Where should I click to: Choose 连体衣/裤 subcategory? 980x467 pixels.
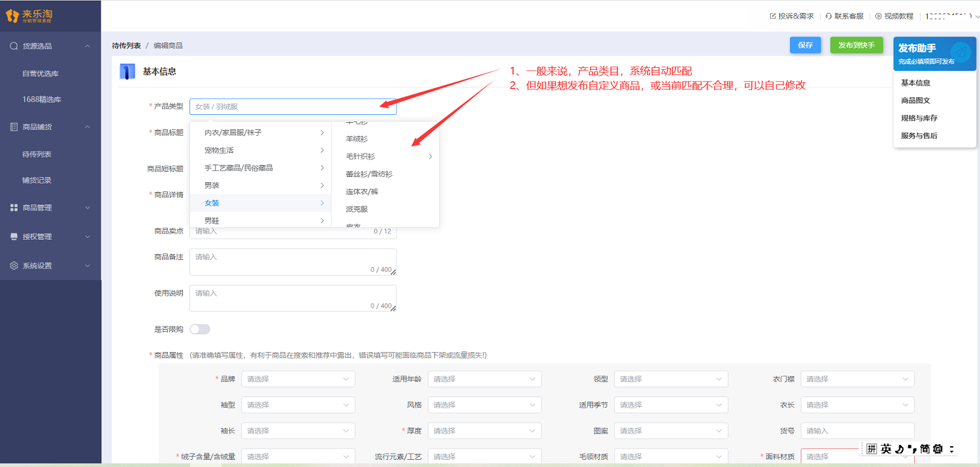tap(385, 192)
